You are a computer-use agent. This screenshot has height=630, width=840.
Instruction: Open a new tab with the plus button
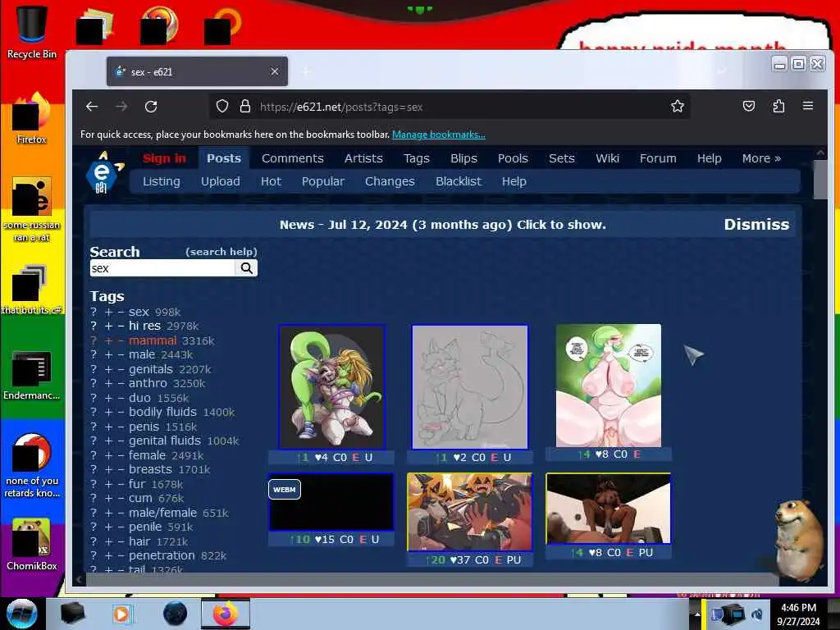tap(306, 71)
